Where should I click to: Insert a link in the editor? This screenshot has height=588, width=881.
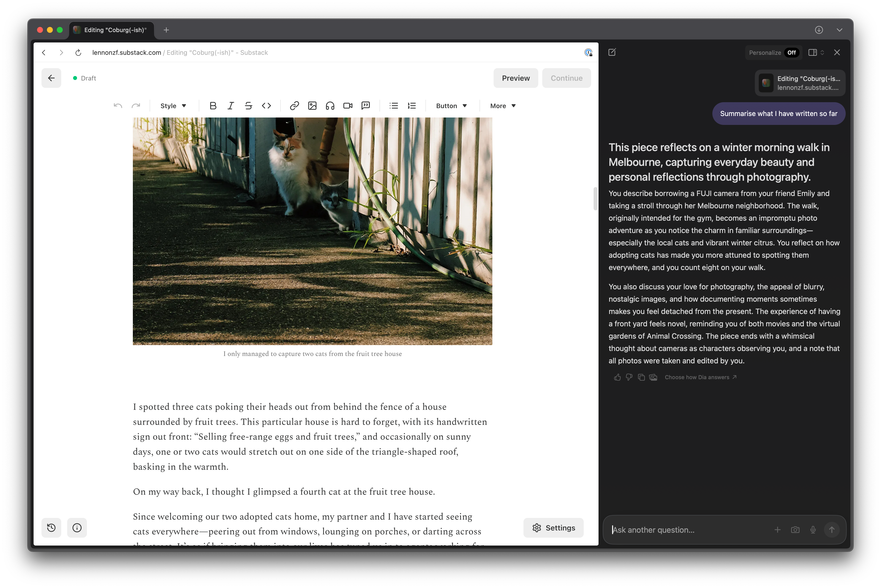click(x=294, y=106)
